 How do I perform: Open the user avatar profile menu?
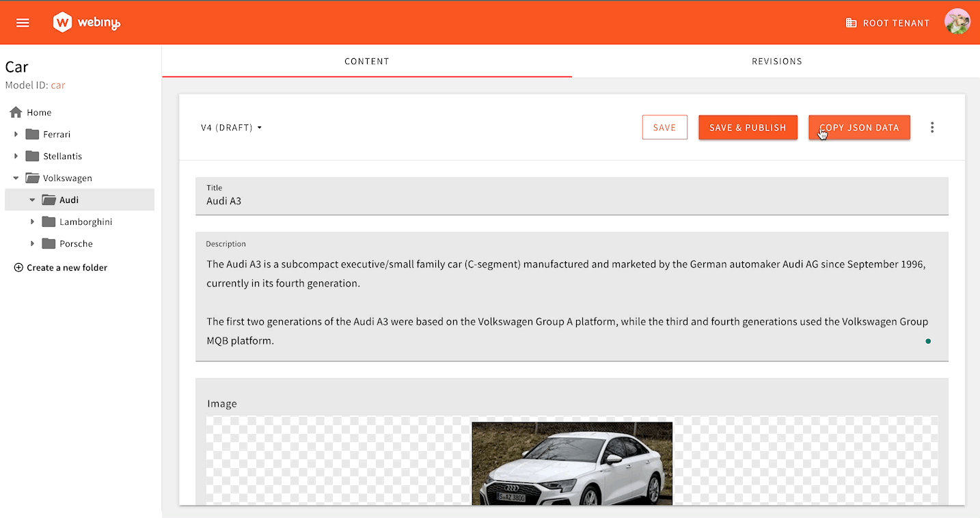pyautogui.click(x=957, y=22)
